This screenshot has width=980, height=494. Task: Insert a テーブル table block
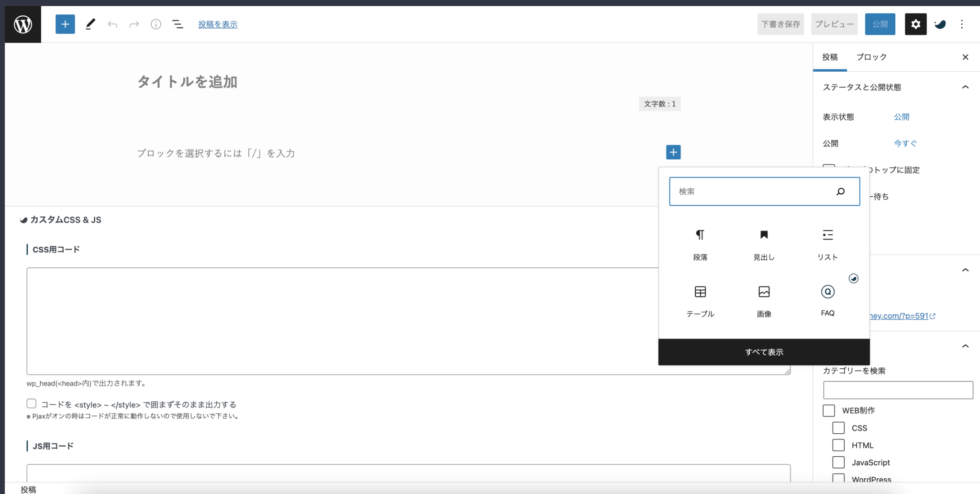click(700, 301)
